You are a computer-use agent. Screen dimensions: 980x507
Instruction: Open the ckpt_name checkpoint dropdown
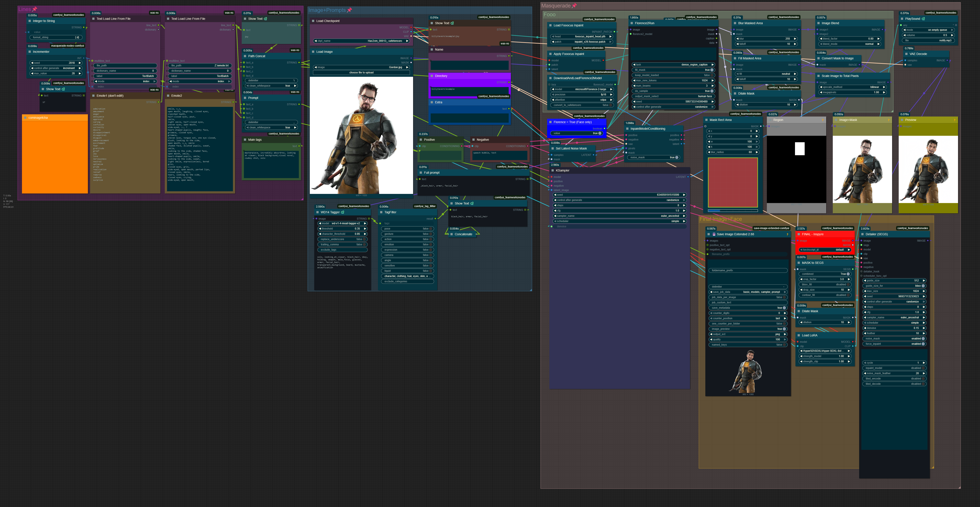pyautogui.click(x=361, y=41)
